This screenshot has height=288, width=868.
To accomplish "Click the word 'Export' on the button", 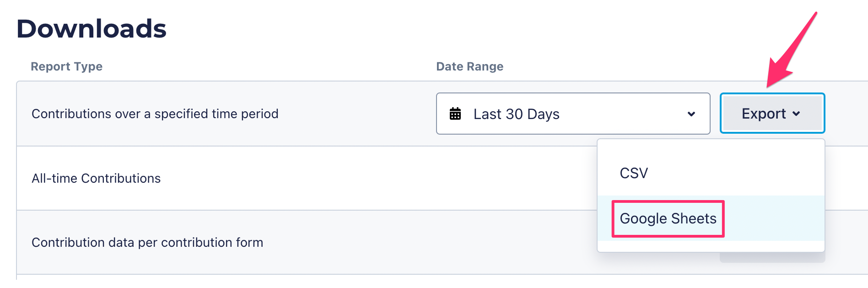I will 763,114.
